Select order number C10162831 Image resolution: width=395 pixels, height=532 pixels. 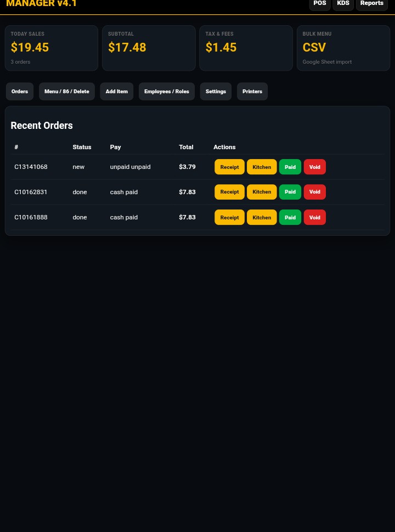(x=31, y=192)
